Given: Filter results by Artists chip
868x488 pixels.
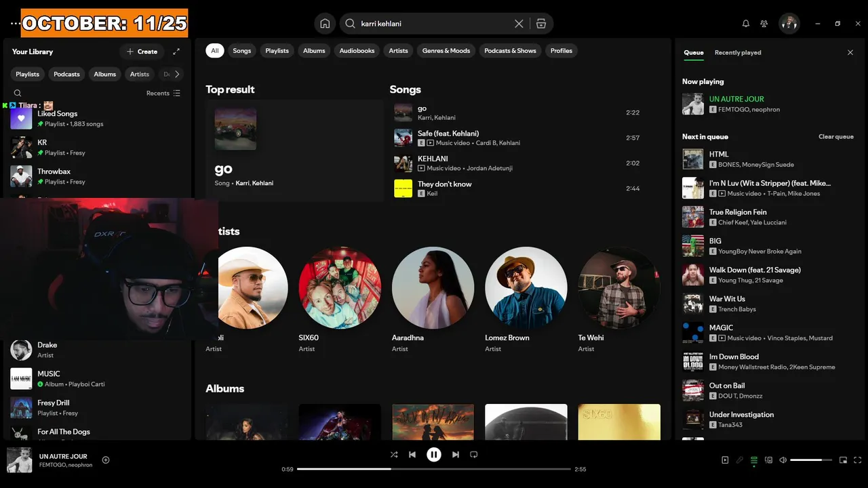Looking at the screenshot, I should (x=399, y=51).
